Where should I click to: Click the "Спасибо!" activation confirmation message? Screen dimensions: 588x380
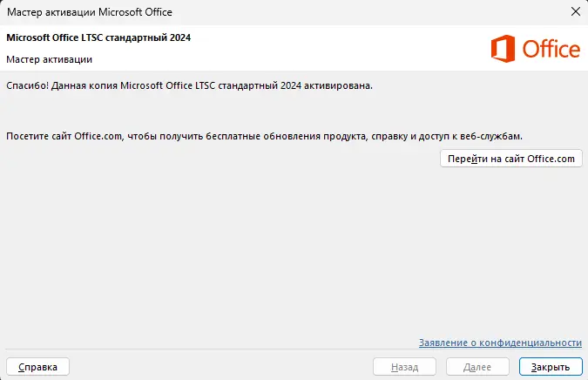(189, 86)
